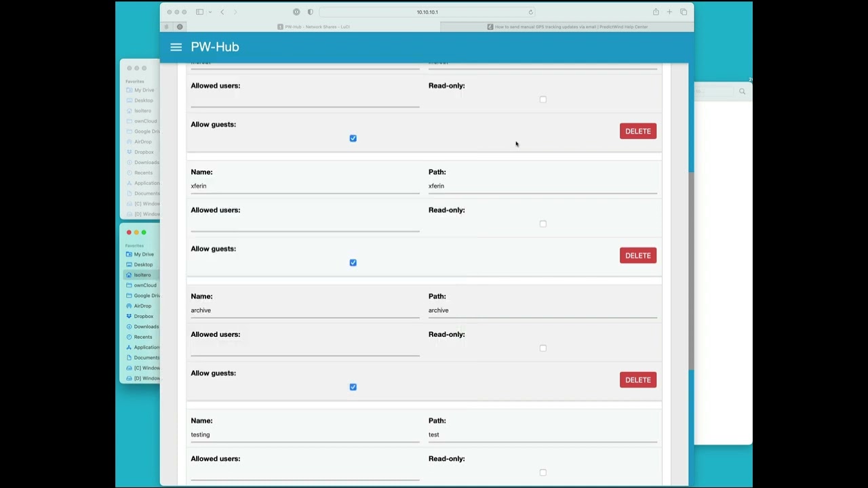Select ownCloud in front Finder sidebar

(x=142, y=285)
